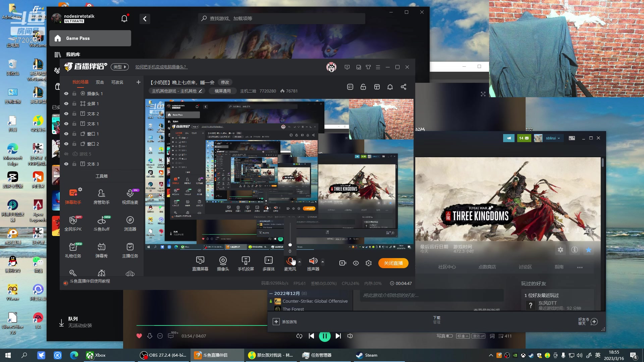Click the 摄像头 (Camera) icon in toolbar
644x362 pixels.
tap(223, 263)
